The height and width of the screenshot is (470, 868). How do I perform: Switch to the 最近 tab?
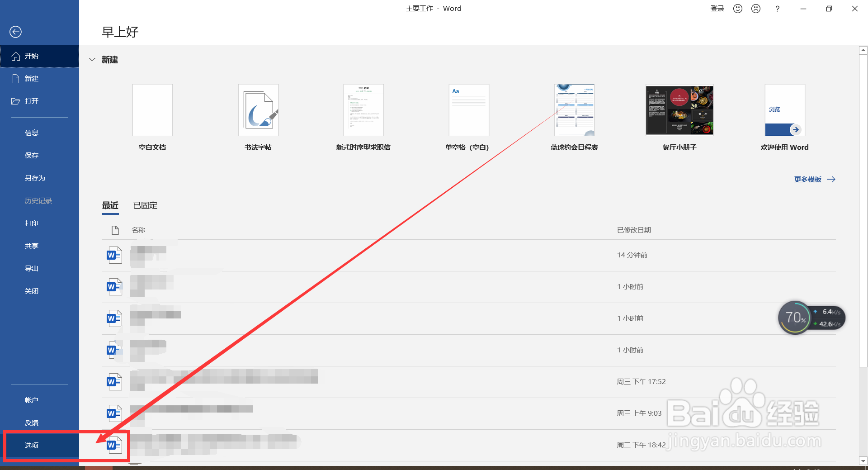(110, 205)
